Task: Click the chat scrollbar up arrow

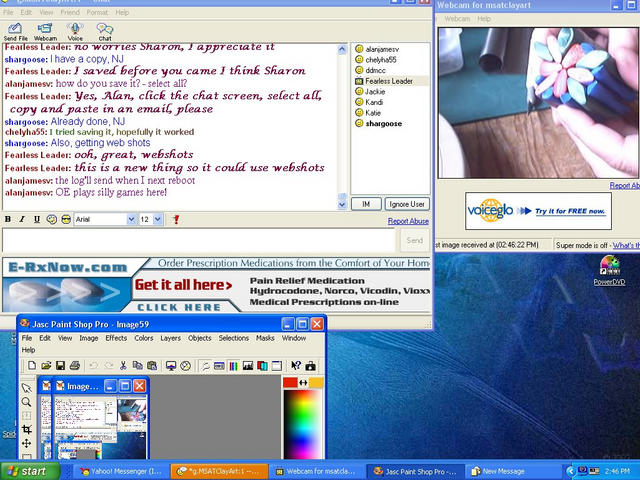Action: (x=342, y=49)
